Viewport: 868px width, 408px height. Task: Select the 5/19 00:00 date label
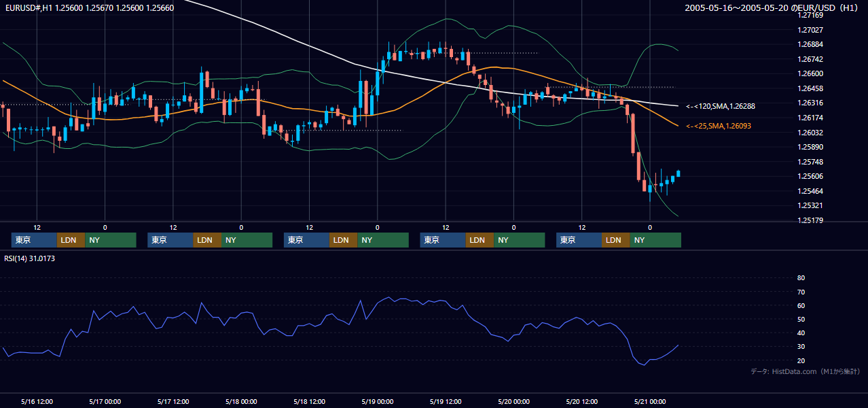pos(377,402)
